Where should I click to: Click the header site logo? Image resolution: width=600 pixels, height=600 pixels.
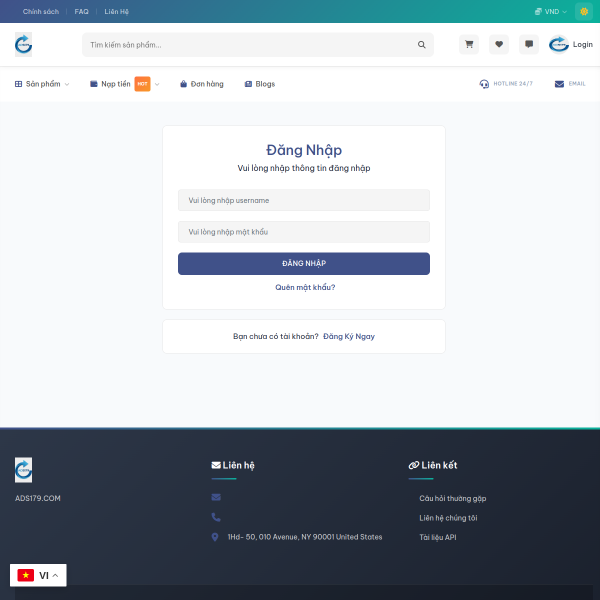coord(23,44)
